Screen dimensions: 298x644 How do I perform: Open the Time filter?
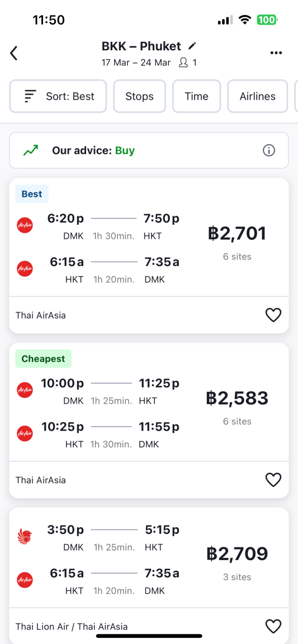pos(196,96)
